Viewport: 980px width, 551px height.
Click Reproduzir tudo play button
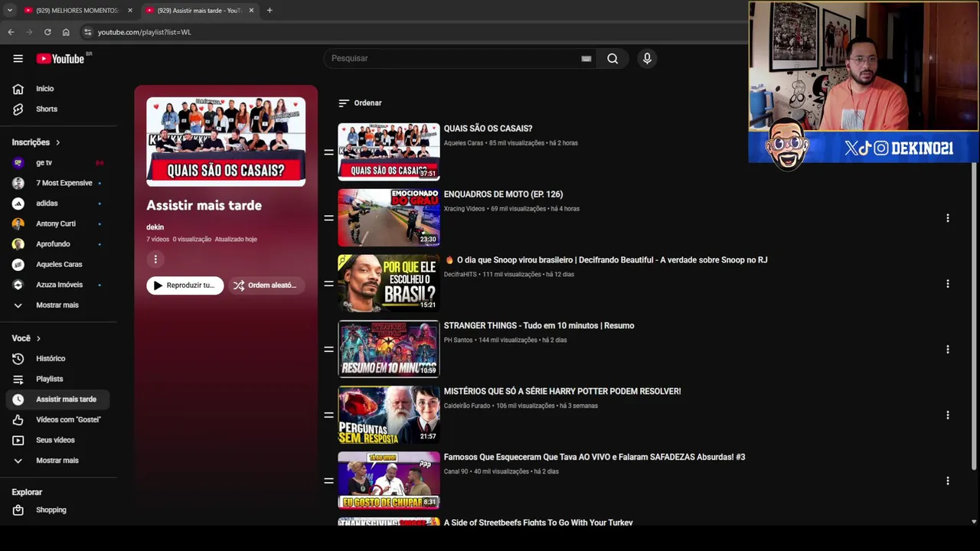pyautogui.click(x=185, y=285)
